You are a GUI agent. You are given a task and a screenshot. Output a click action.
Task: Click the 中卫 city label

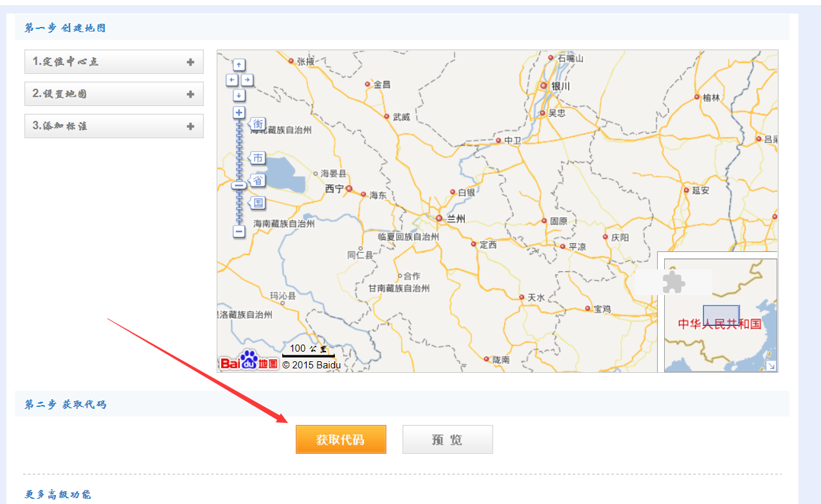click(x=513, y=140)
